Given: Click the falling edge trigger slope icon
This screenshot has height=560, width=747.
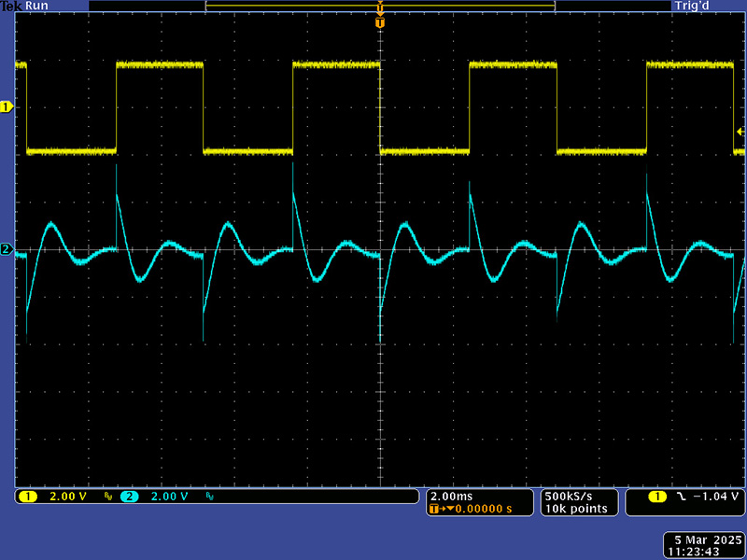Looking at the screenshot, I should [x=681, y=497].
